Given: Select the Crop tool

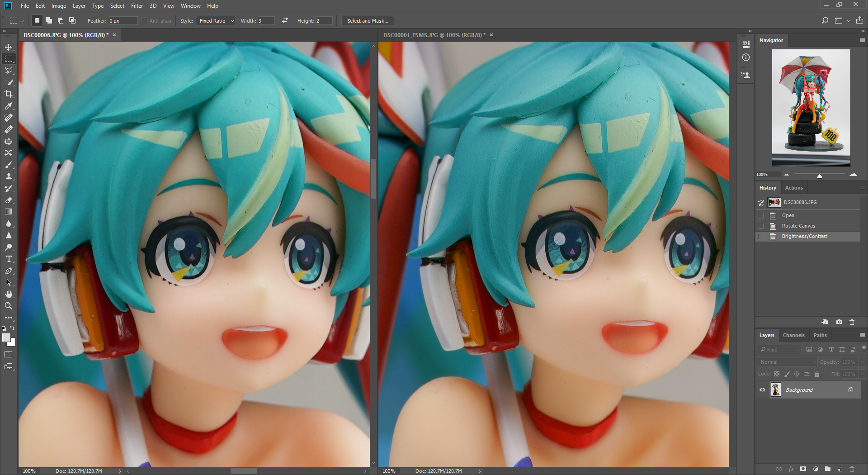Looking at the screenshot, I should pos(9,94).
